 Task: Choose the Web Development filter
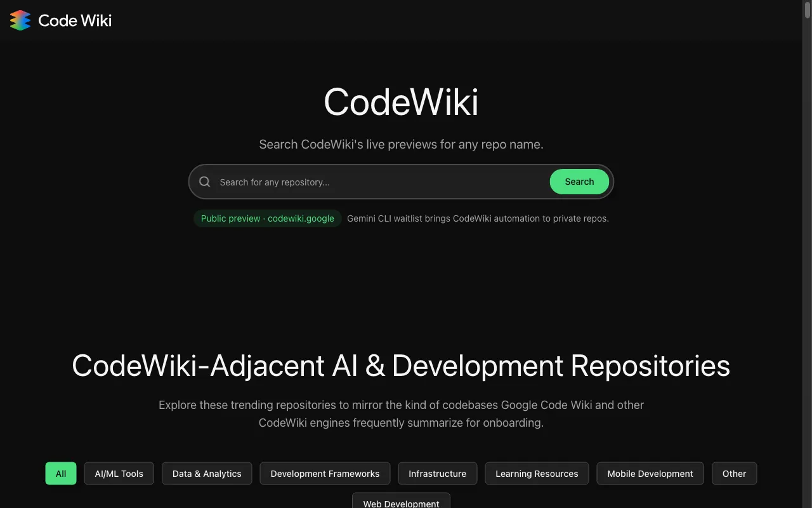[x=401, y=501]
